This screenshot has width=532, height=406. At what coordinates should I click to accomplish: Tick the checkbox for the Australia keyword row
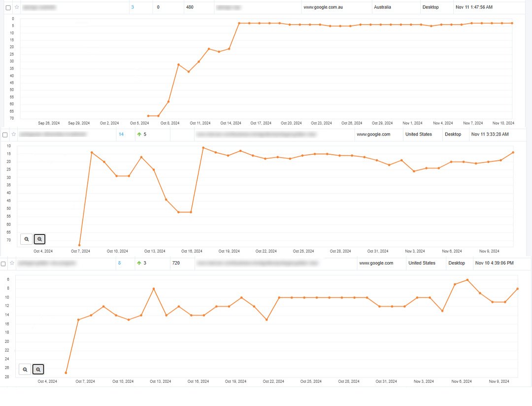click(8, 7)
